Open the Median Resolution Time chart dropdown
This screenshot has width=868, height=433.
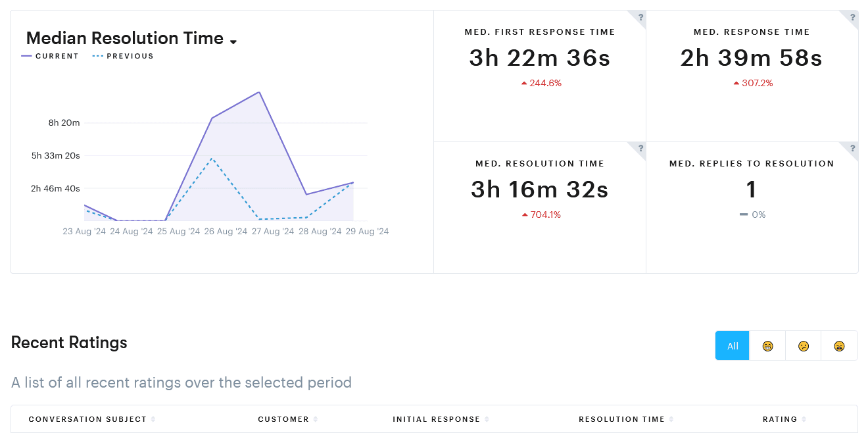click(233, 41)
